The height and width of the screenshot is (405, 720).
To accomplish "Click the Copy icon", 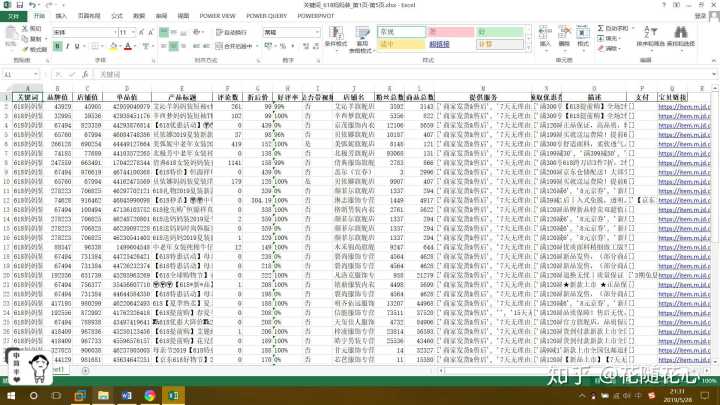I will pyautogui.click(x=25, y=39).
